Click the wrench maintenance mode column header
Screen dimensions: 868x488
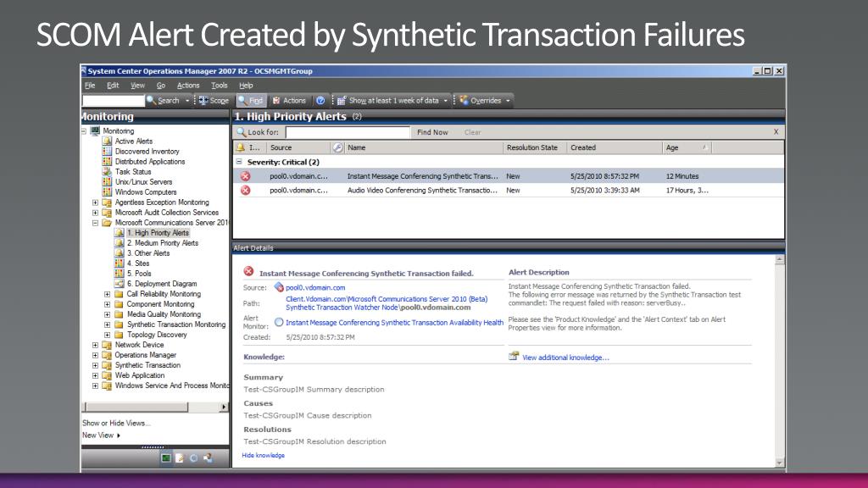[337, 147]
